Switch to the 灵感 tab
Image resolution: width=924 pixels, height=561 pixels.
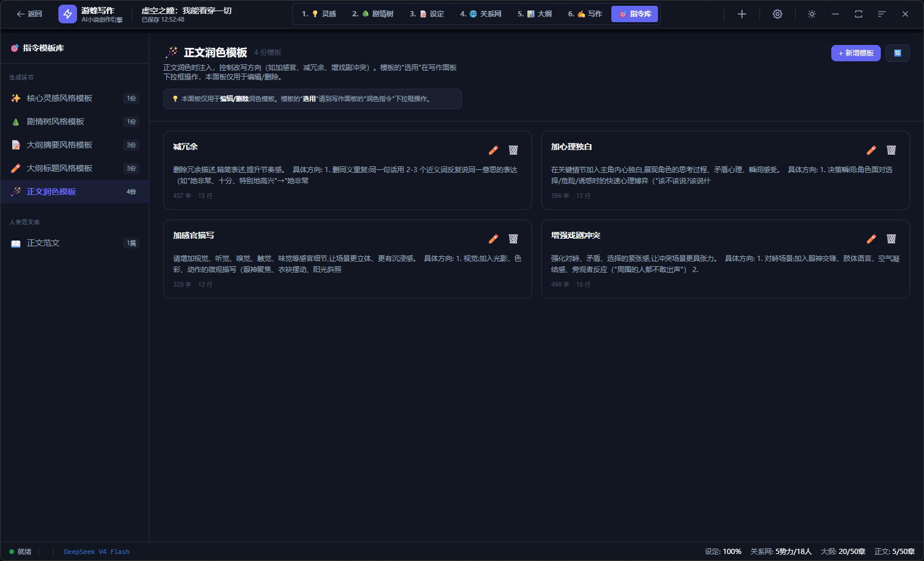[x=319, y=14]
